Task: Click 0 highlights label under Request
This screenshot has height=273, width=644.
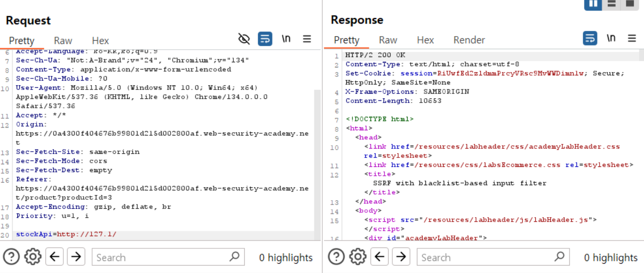Action: click(286, 257)
